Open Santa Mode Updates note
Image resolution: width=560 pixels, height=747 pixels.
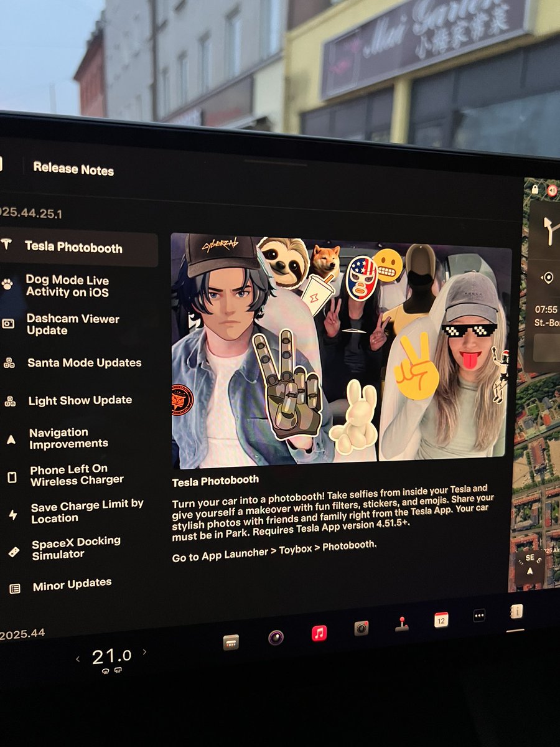tap(84, 363)
